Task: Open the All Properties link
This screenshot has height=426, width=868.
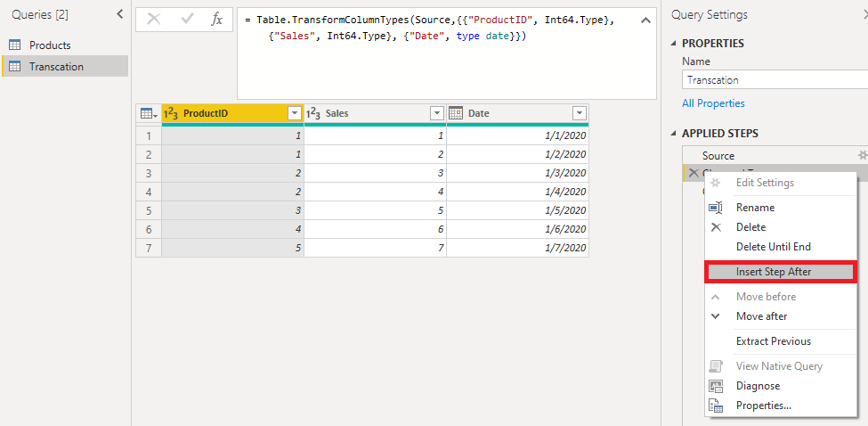Action: pyautogui.click(x=714, y=103)
